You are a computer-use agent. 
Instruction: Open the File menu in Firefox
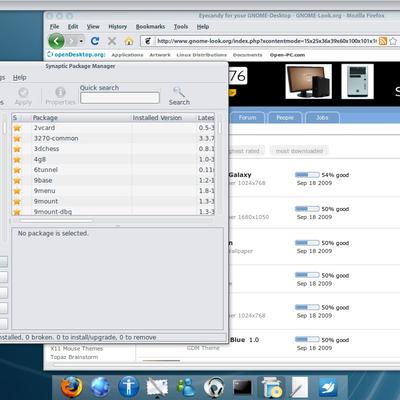(54, 27)
